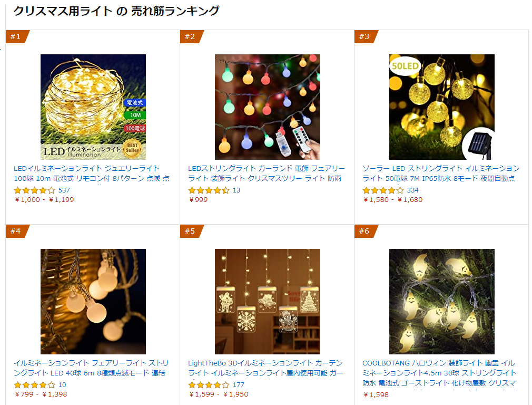Viewport: 532px width, 405px height.
Task: Click the LEDストリングライト ガーランド title link
Action: pos(267,173)
